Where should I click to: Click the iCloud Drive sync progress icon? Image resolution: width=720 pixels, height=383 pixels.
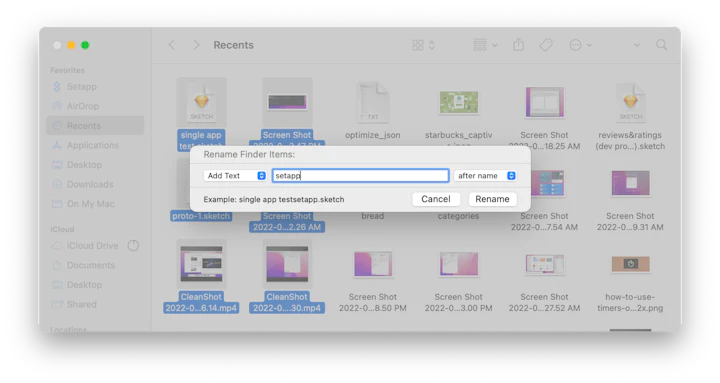(133, 246)
